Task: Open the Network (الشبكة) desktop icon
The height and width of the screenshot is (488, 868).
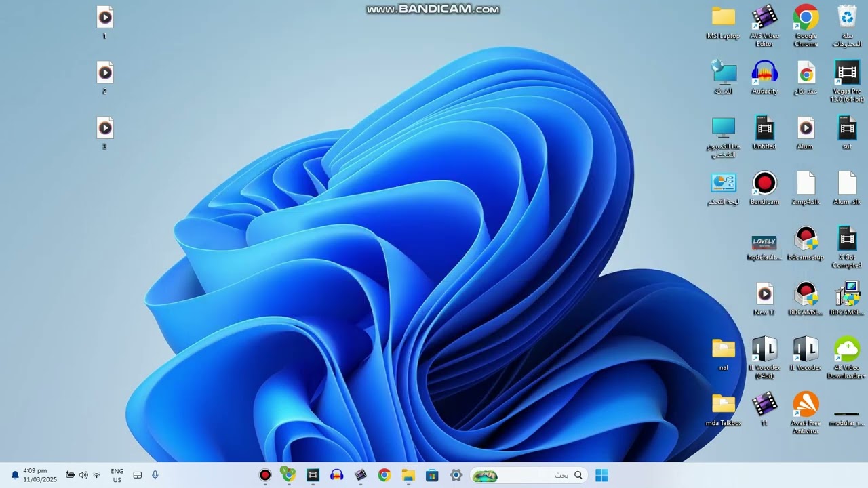Action: [x=723, y=77]
